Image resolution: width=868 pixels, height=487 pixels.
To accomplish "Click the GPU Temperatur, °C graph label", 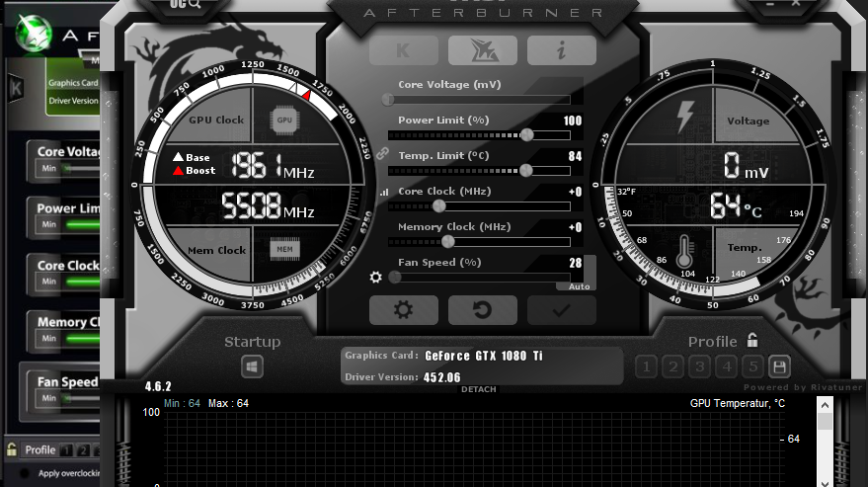I will click(x=738, y=403).
